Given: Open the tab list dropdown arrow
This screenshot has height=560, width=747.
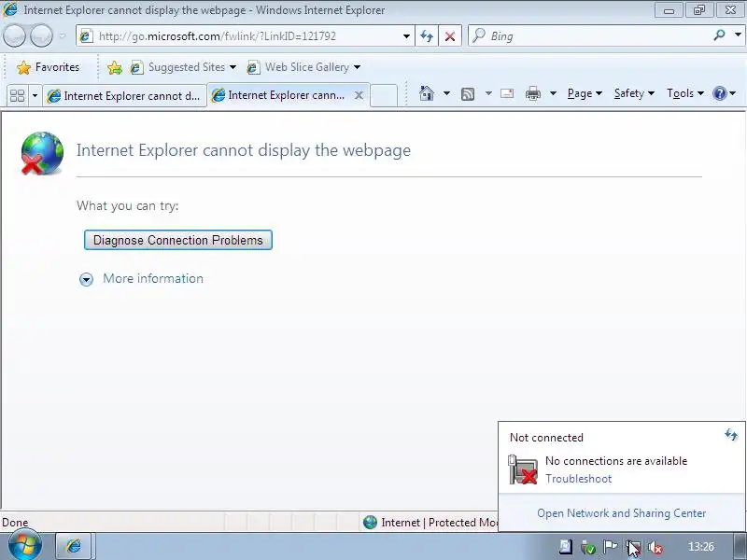Looking at the screenshot, I should point(35,95).
